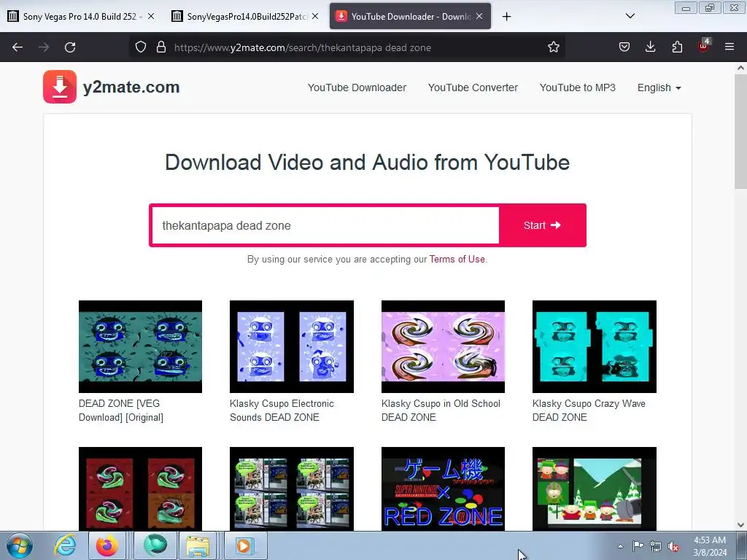Select the green speech bubble collage thumbnail
747x560 pixels.
click(292, 489)
